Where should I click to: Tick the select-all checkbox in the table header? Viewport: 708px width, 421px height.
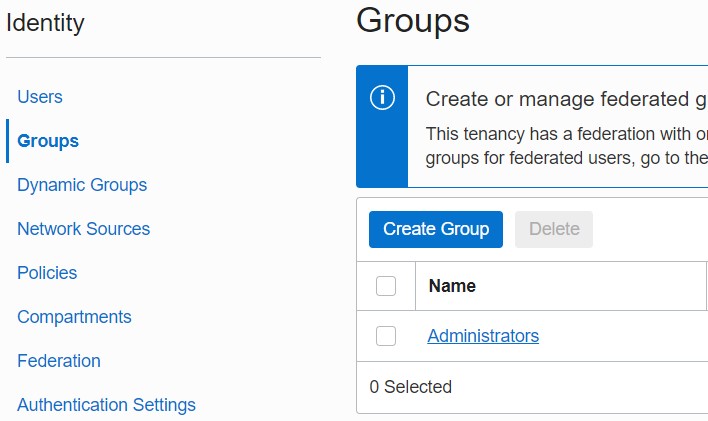click(386, 286)
